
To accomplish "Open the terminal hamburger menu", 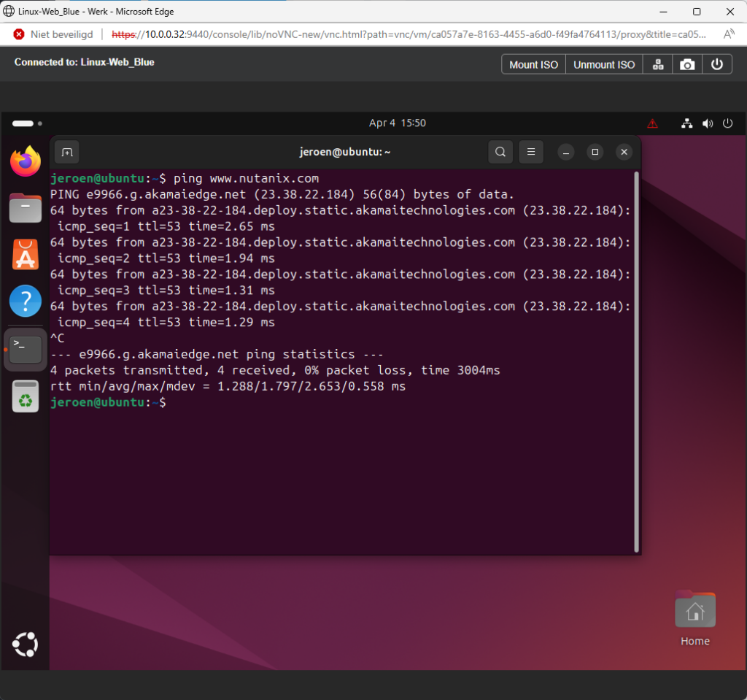I will 531,152.
